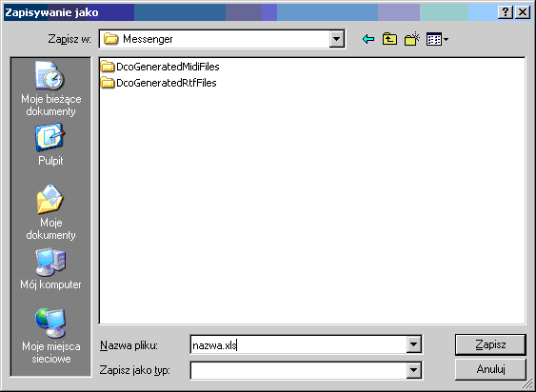Select the DcoGeneratedMidiFiles folder
This screenshot has width=536, height=392.
point(160,67)
